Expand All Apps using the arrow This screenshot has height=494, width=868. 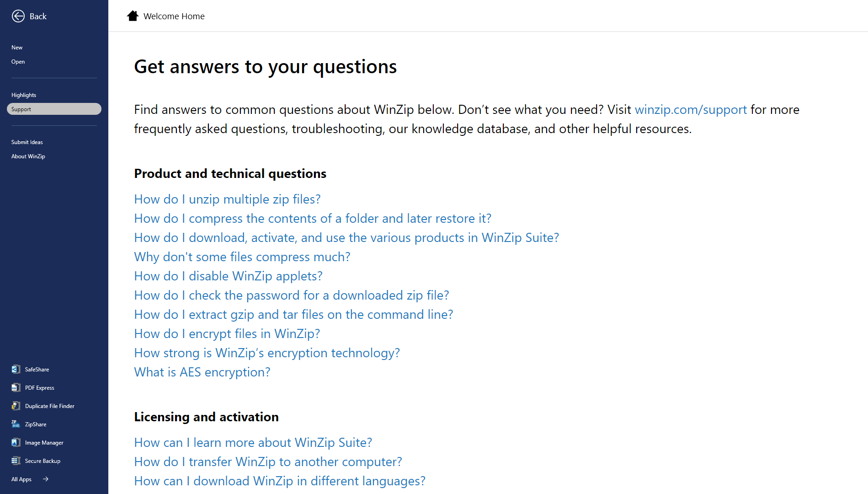[x=45, y=479]
